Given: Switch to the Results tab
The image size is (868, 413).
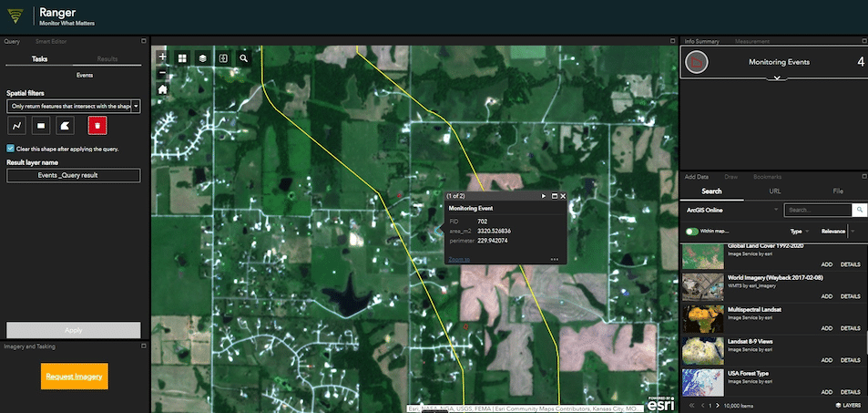Looking at the screenshot, I should [x=107, y=58].
